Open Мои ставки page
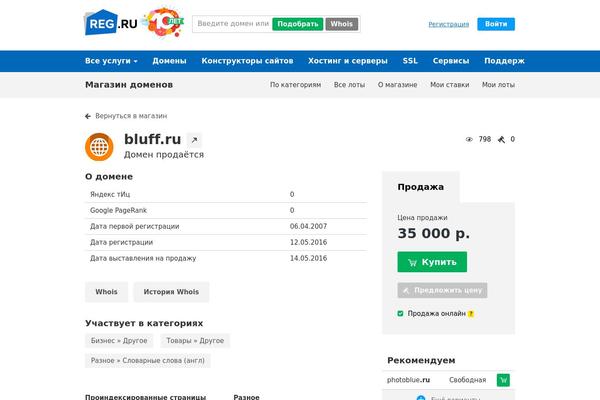 [450, 85]
